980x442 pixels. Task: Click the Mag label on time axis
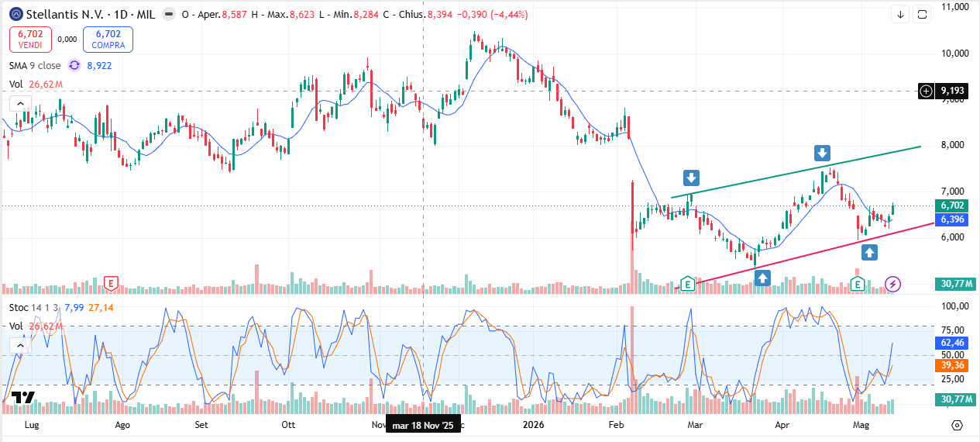click(861, 425)
